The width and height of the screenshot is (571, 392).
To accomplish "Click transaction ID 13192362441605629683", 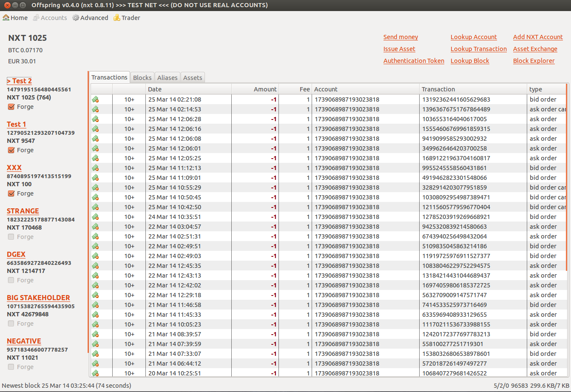I will pyautogui.click(x=456, y=99).
